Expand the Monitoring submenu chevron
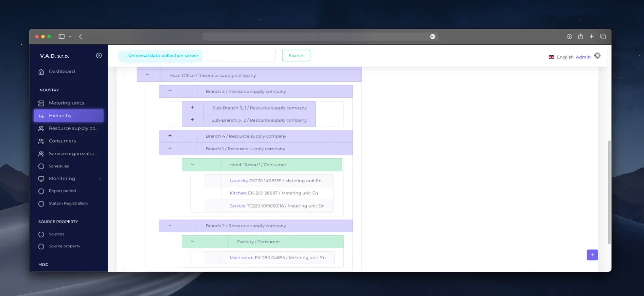This screenshot has height=296, width=644. (100, 179)
